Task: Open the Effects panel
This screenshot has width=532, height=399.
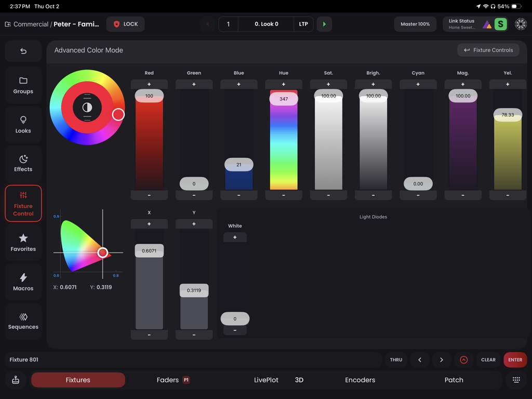Action: (x=23, y=163)
